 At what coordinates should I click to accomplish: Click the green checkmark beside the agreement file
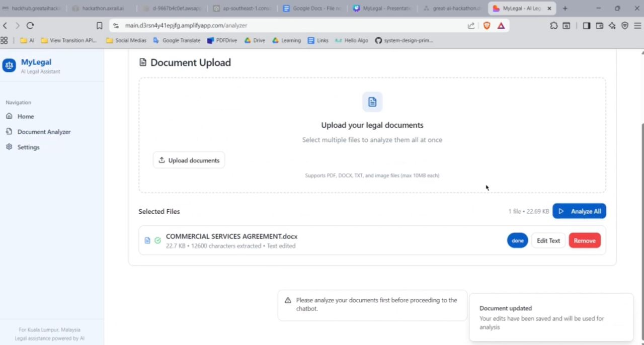(x=157, y=240)
